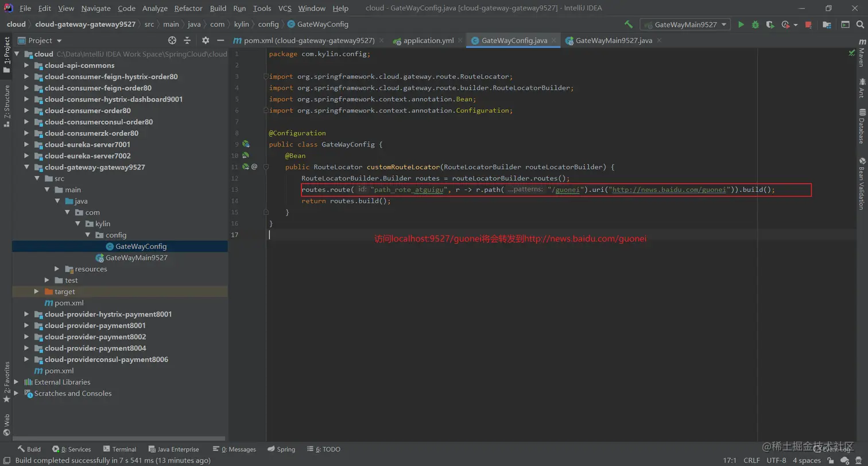Image resolution: width=868 pixels, height=466 pixels.
Task: Click bean gutter icon on line 10
Action: click(x=246, y=155)
